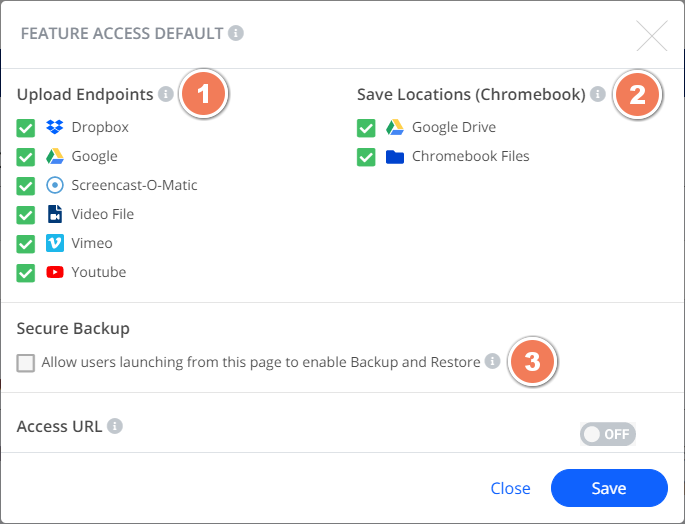Save the feature access settings
685x524 pixels.
coord(609,488)
